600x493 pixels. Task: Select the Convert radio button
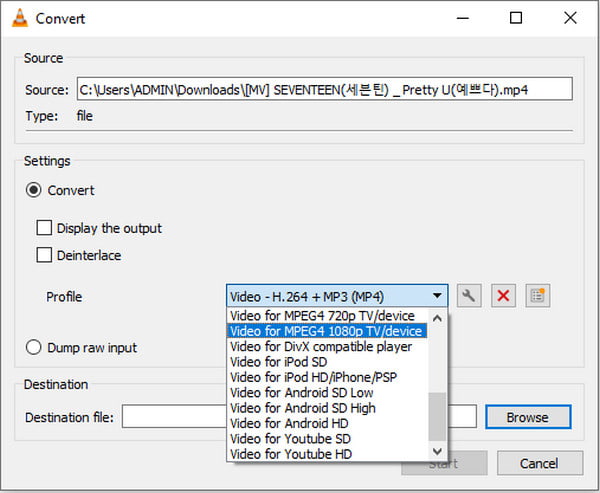34,190
